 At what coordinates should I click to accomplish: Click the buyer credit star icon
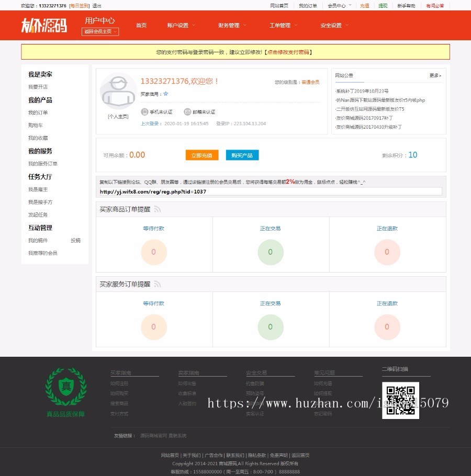(x=166, y=94)
